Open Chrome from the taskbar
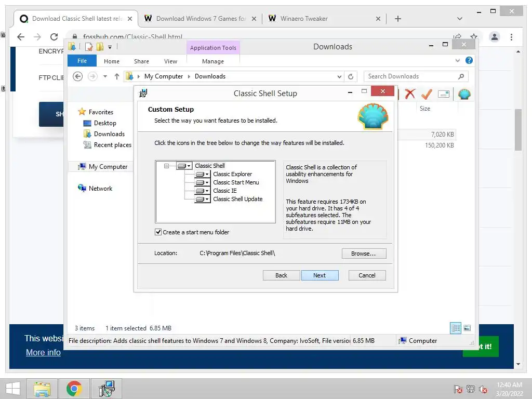 click(x=74, y=389)
